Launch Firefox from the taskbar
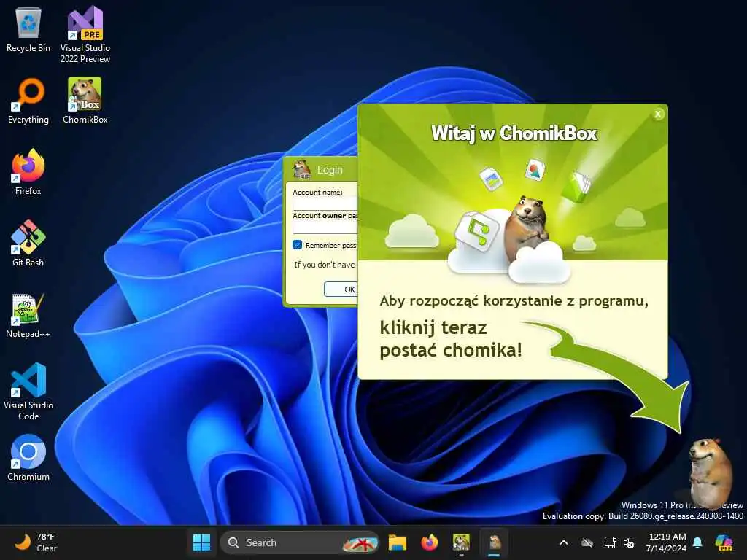Viewport: 747px width, 560px height. 429,542
